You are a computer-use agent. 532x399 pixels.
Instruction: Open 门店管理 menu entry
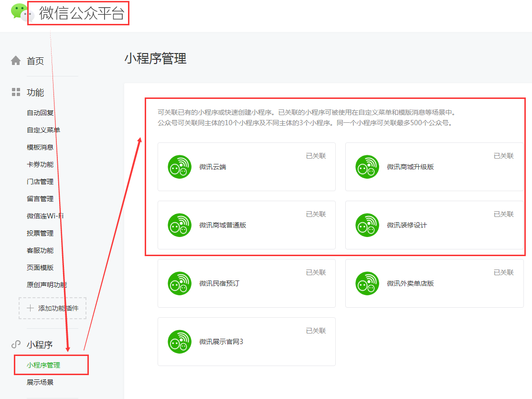[40, 182]
